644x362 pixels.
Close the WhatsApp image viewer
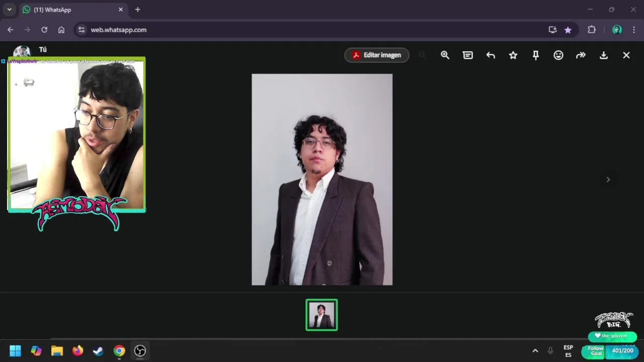[626, 55]
